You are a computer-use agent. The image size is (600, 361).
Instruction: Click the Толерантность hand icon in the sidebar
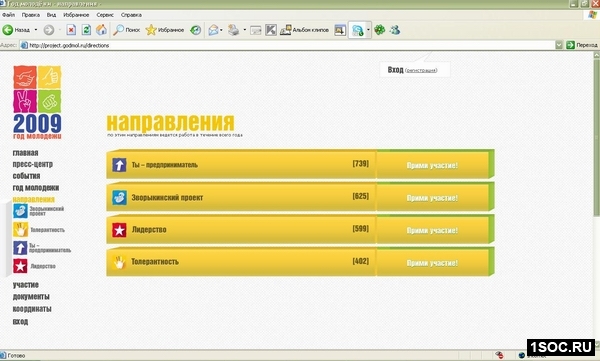click(20, 229)
